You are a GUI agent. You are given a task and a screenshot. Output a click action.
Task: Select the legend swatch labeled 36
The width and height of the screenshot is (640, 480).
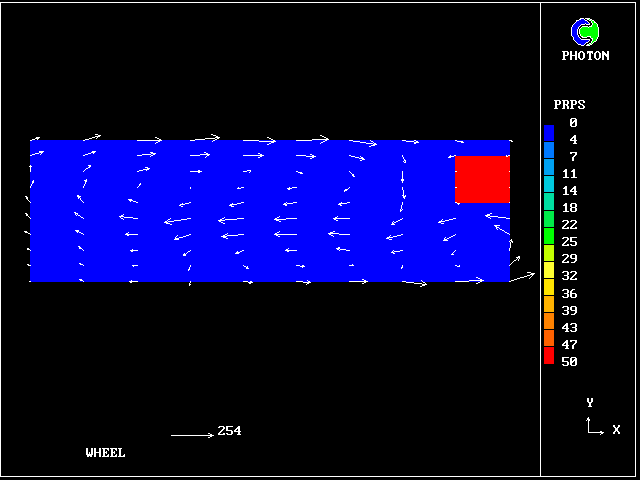[x=549, y=292]
